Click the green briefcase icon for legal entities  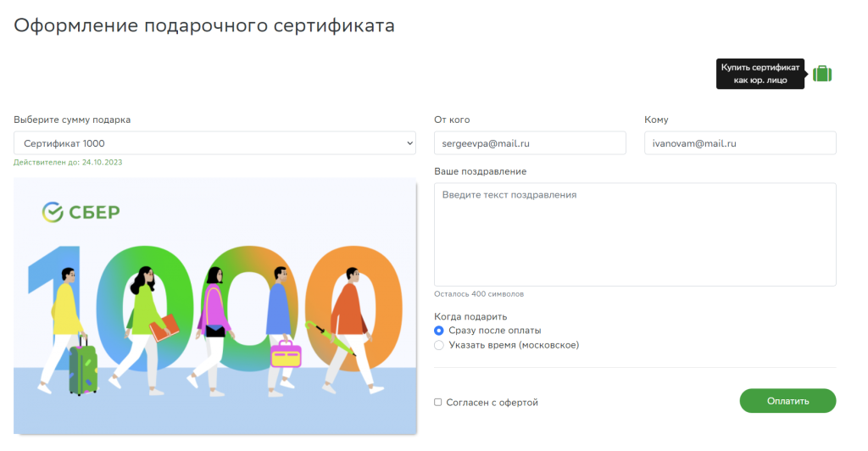pos(821,74)
